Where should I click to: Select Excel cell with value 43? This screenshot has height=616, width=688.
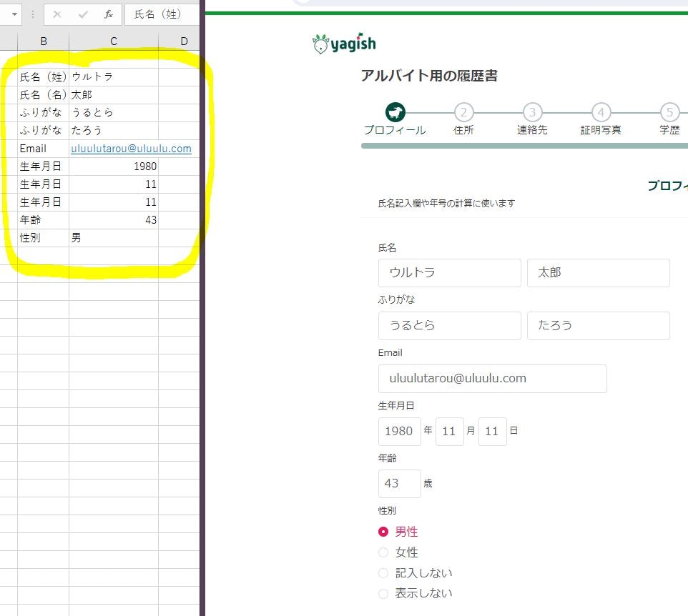[x=114, y=220]
